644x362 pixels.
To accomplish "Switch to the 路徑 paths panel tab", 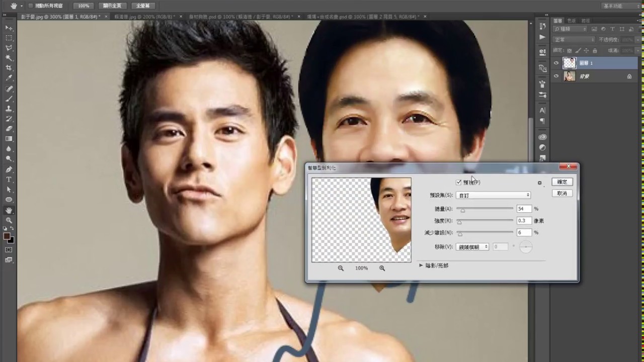I will tap(586, 21).
